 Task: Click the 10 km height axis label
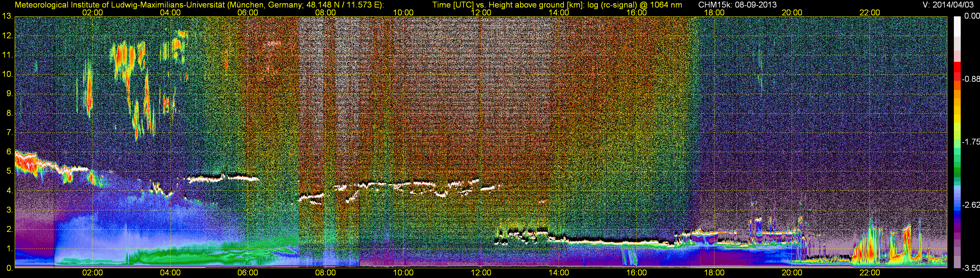click(7, 74)
